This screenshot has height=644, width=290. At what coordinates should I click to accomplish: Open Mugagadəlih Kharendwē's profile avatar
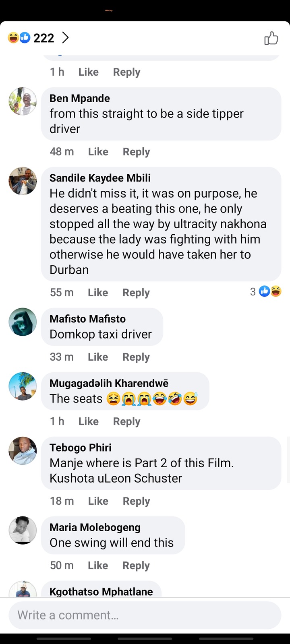point(23,386)
